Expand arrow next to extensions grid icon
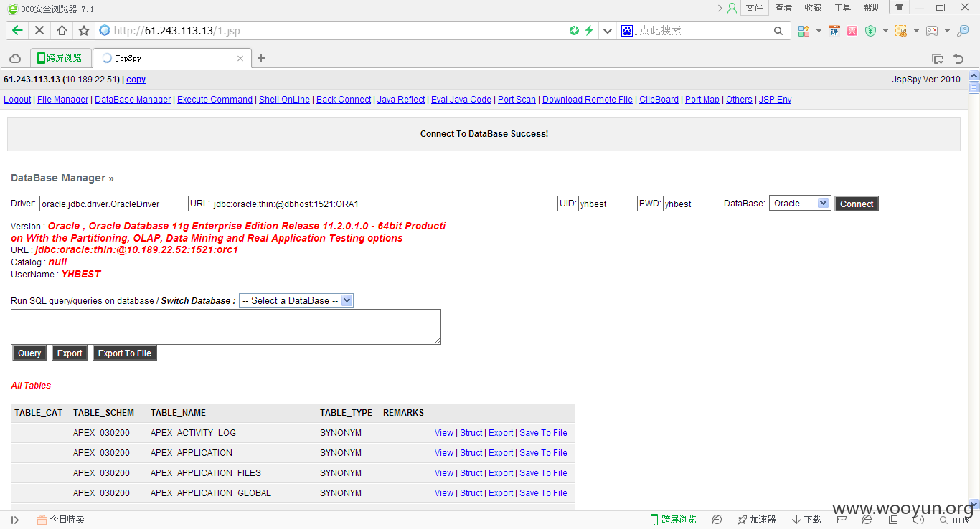This screenshot has width=980, height=529. tap(819, 31)
